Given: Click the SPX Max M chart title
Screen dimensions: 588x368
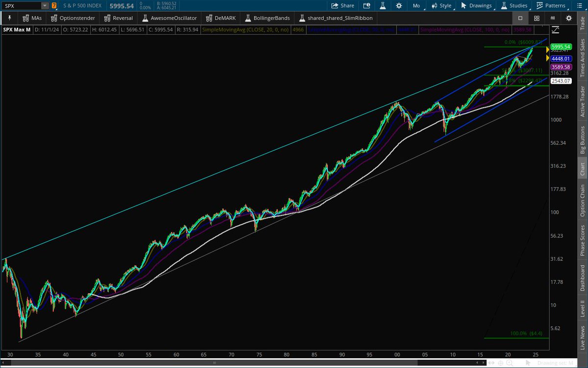Looking at the screenshot, I should tap(17, 30).
